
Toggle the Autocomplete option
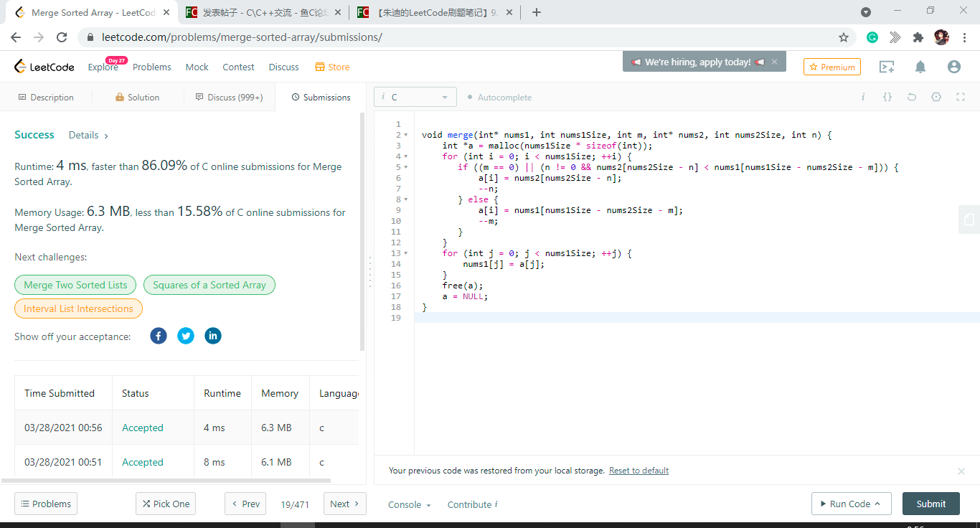pos(499,98)
